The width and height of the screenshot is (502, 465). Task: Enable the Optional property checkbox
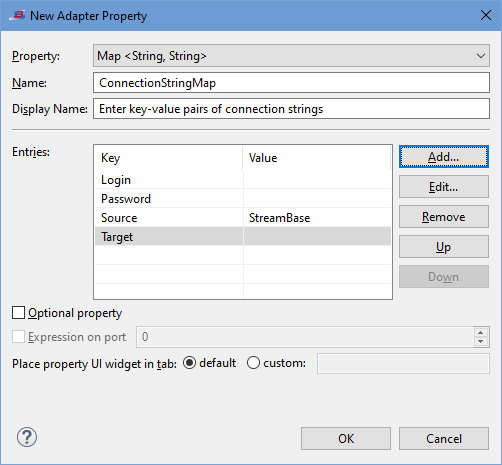[18, 313]
